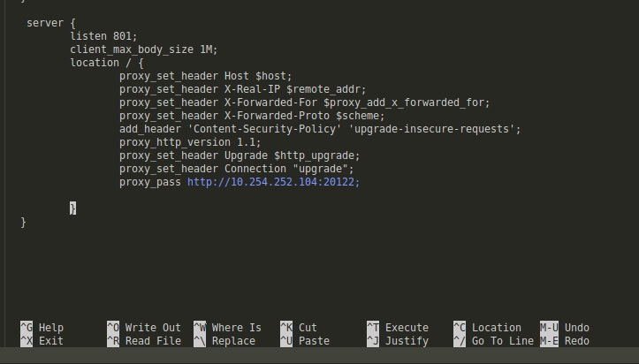
Task: Click the Replace shortcut label
Action: click(x=233, y=341)
